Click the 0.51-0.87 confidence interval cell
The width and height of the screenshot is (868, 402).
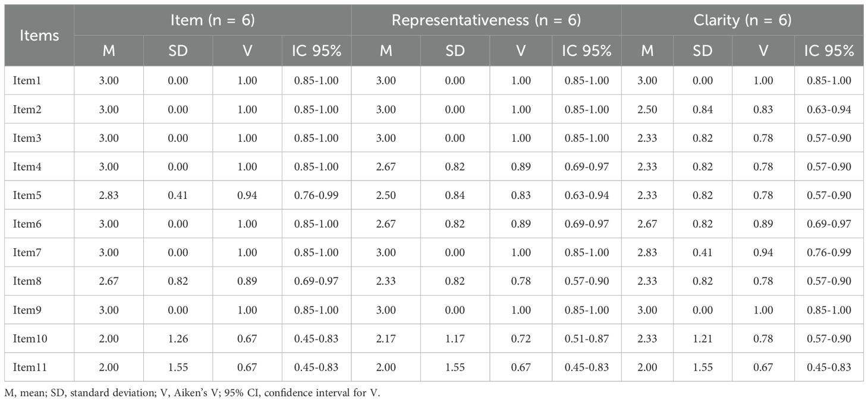pyautogui.click(x=587, y=338)
